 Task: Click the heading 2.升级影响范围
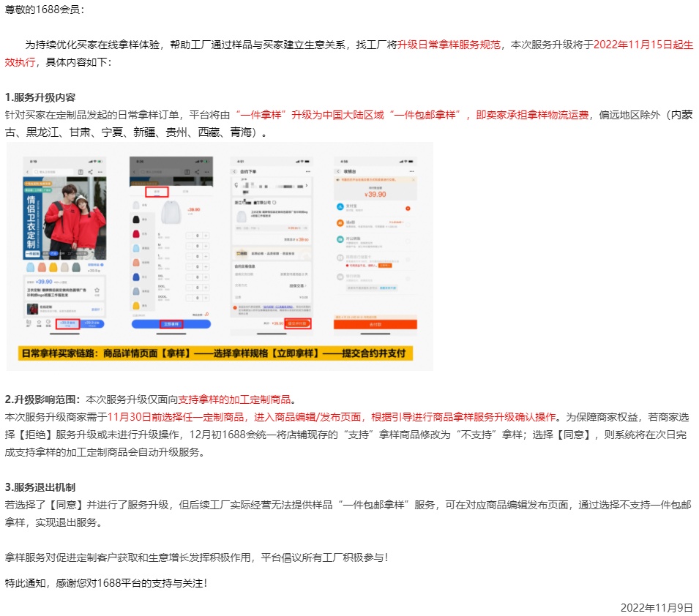(x=42, y=399)
